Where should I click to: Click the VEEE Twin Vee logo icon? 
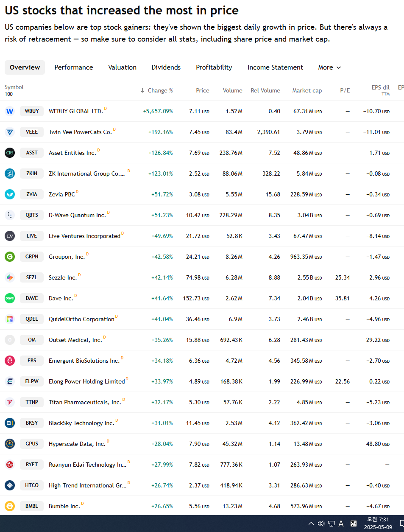[x=10, y=132]
